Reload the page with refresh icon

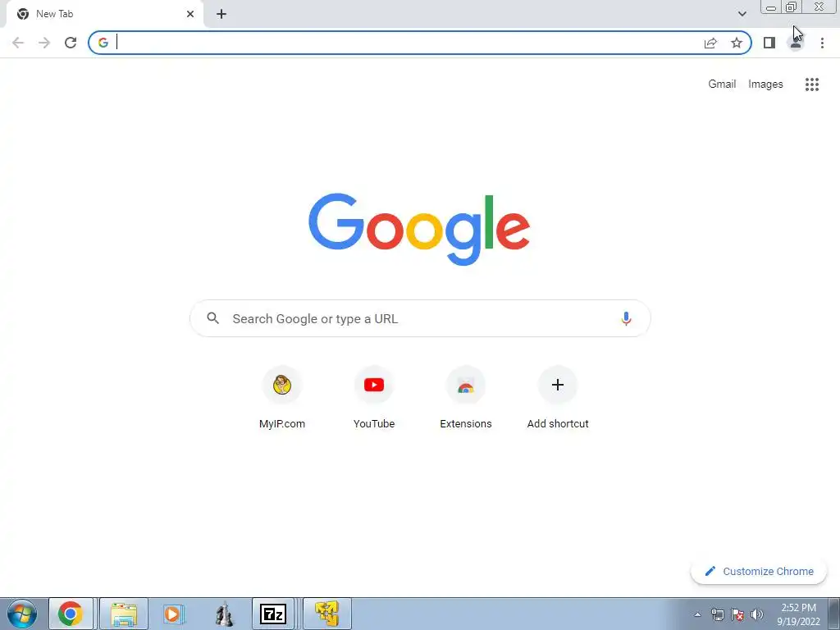(x=71, y=43)
